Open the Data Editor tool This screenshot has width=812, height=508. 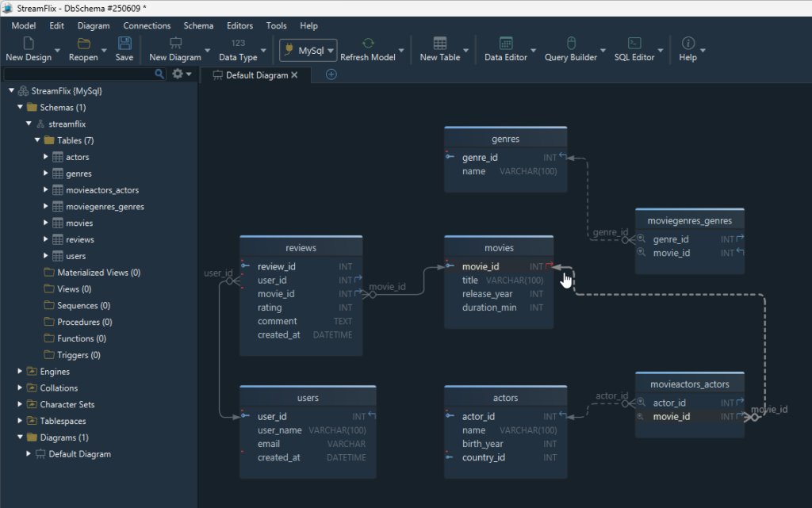tap(505, 44)
